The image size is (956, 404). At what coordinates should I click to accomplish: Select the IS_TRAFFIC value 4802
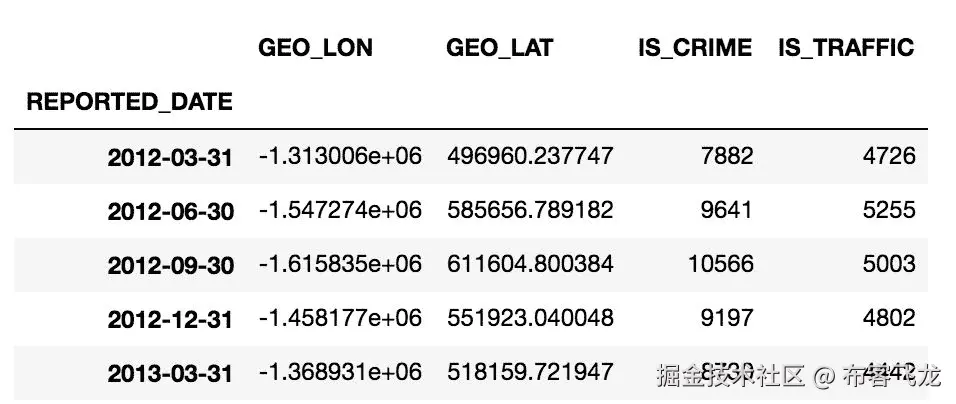(889, 317)
